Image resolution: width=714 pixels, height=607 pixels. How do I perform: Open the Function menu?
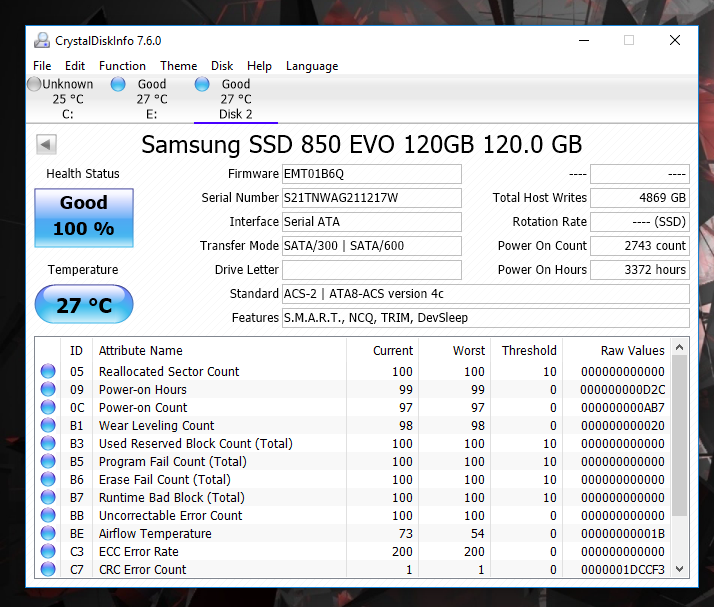122,66
